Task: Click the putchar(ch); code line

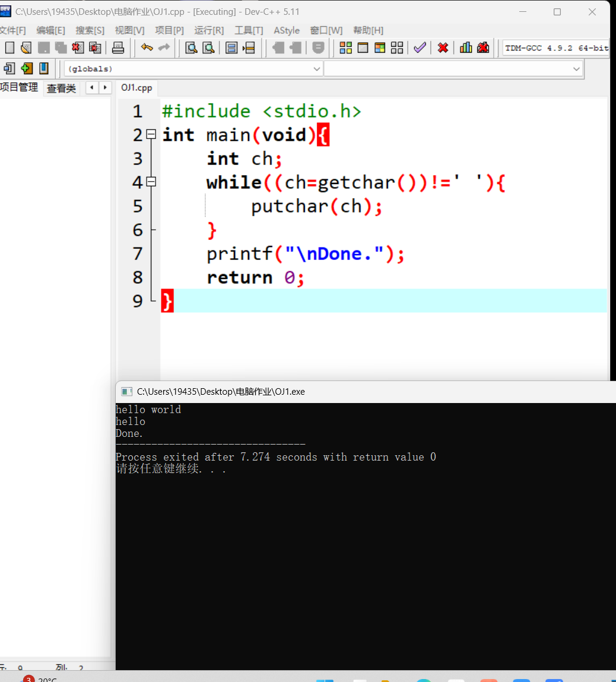Action: pyautogui.click(x=316, y=206)
